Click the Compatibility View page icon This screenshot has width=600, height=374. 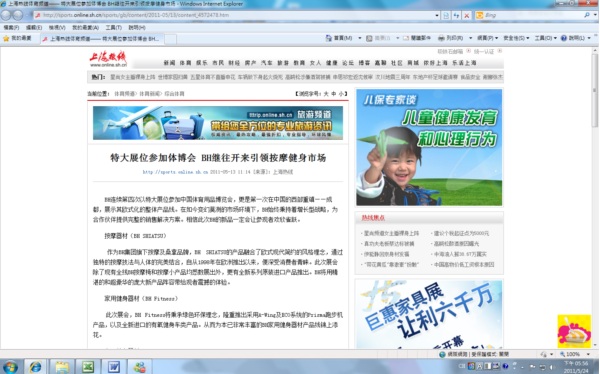pos(446,15)
